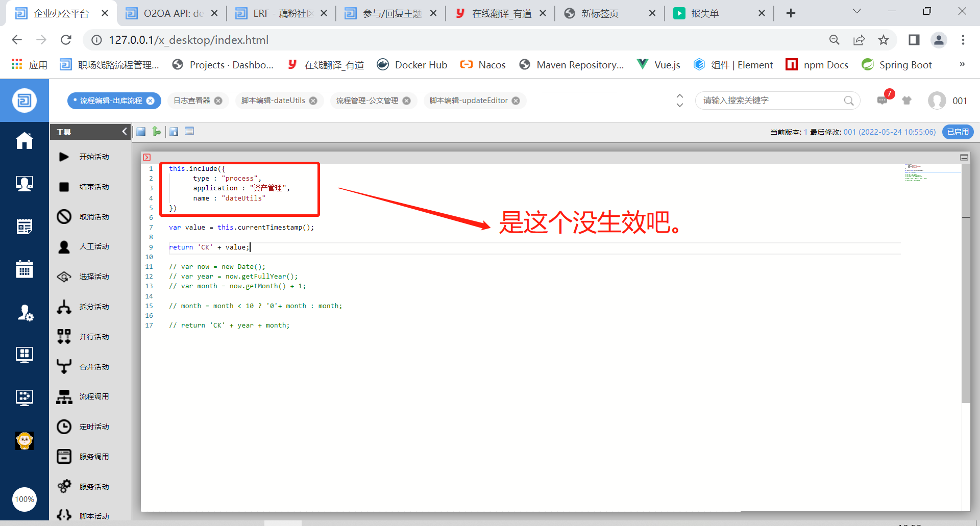
Task: Click the blue floppy-disk save icon in the process toolbar
Action: (x=141, y=132)
